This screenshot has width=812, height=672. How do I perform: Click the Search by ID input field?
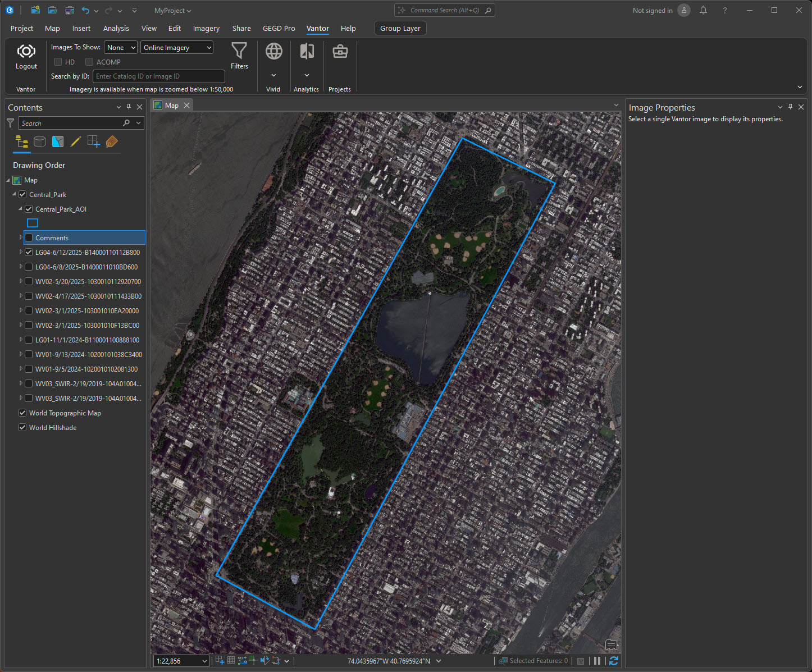coord(158,76)
